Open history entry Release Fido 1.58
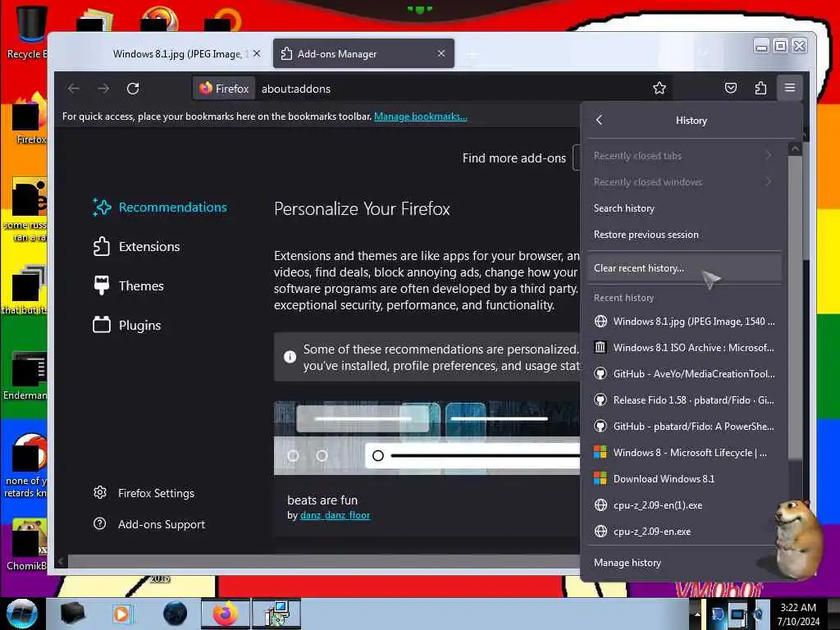 point(683,400)
